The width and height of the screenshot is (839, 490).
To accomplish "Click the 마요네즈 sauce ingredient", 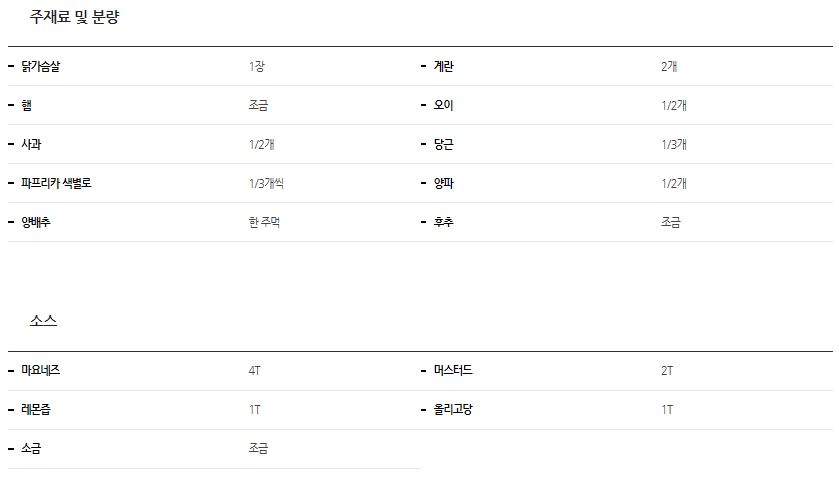I will pos(41,371).
